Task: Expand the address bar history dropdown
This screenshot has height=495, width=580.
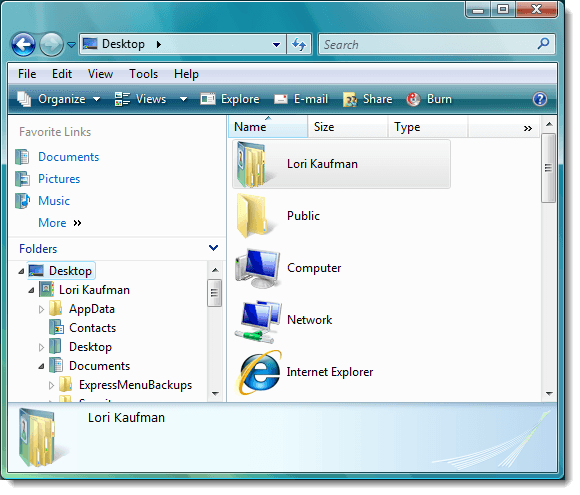Action: [x=276, y=45]
